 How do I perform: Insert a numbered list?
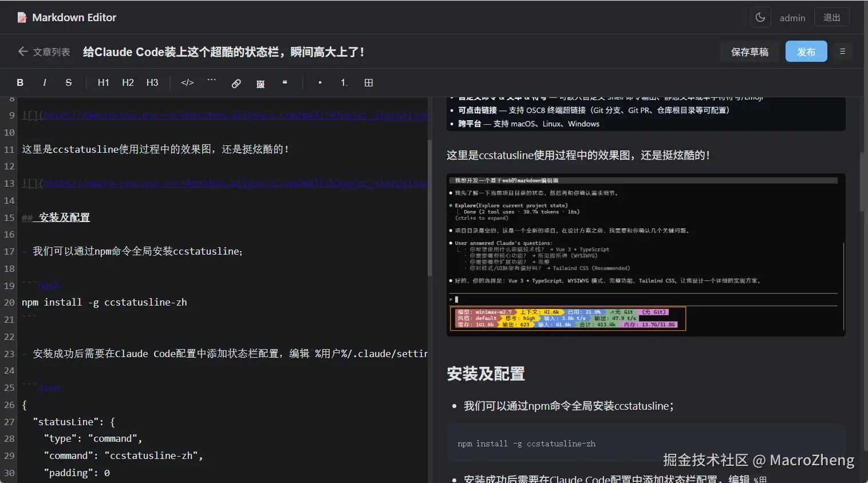(344, 82)
